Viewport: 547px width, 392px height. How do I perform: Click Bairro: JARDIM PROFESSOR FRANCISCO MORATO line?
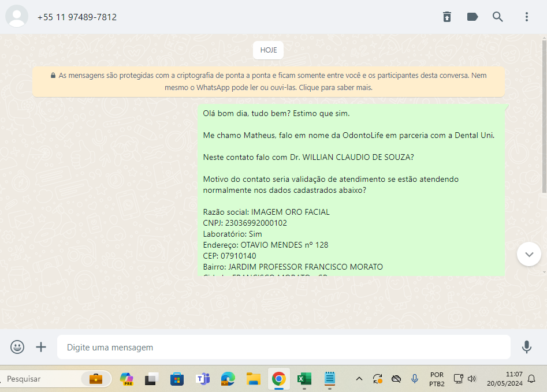[x=293, y=267]
